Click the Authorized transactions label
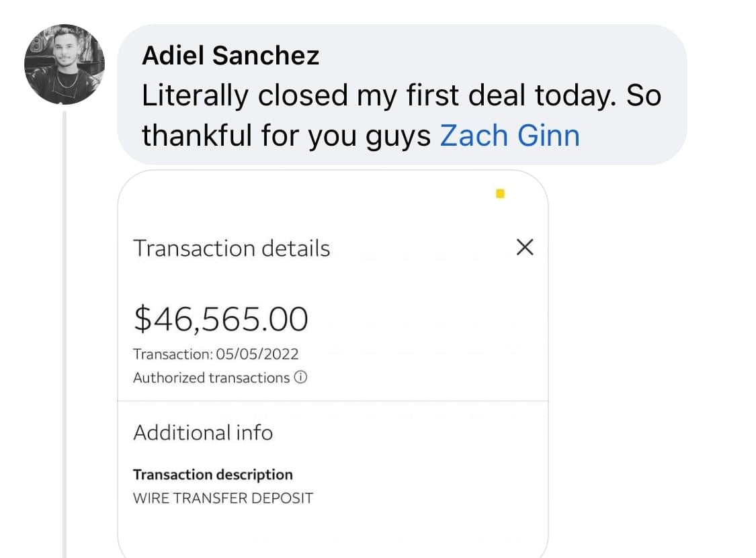756x558 pixels. click(x=211, y=377)
